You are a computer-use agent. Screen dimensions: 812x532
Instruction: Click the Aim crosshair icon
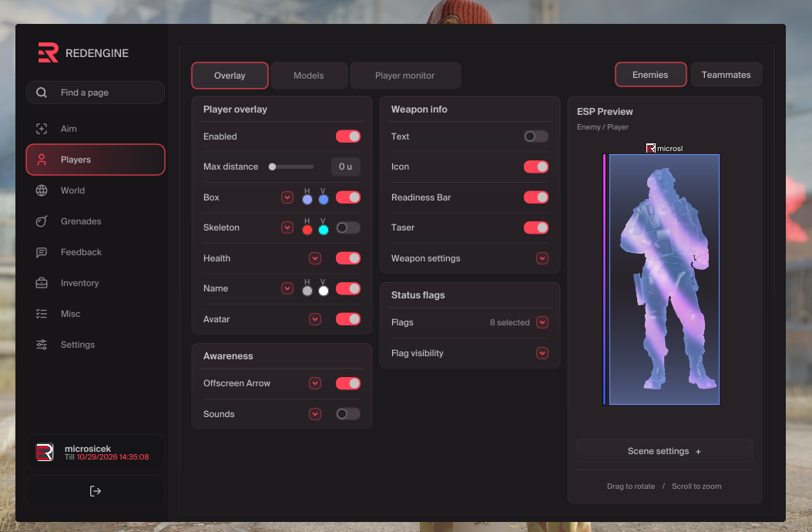coord(42,129)
